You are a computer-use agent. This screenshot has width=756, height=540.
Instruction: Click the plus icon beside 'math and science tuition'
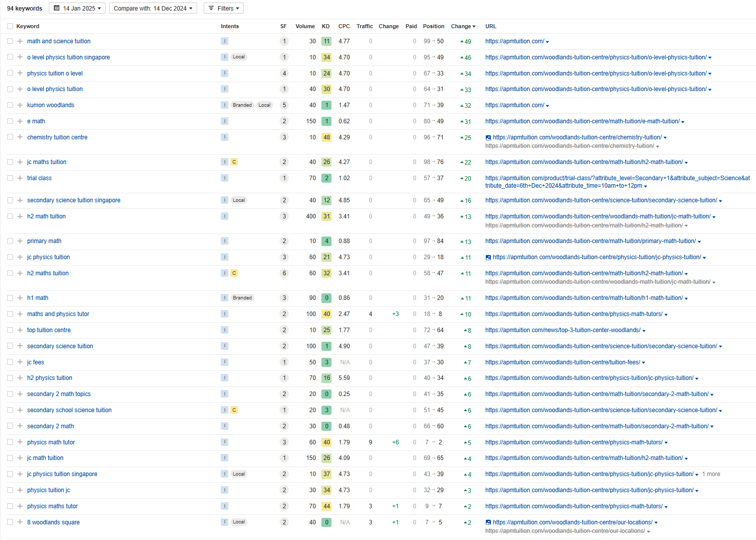20,41
